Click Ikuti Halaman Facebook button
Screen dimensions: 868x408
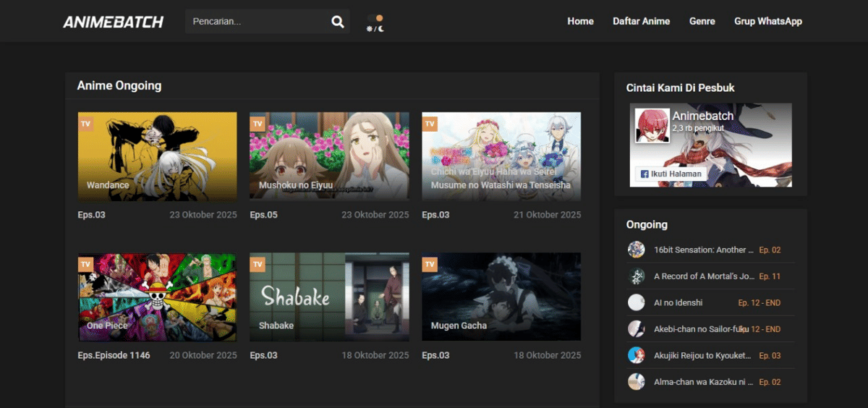coord(671,174)
